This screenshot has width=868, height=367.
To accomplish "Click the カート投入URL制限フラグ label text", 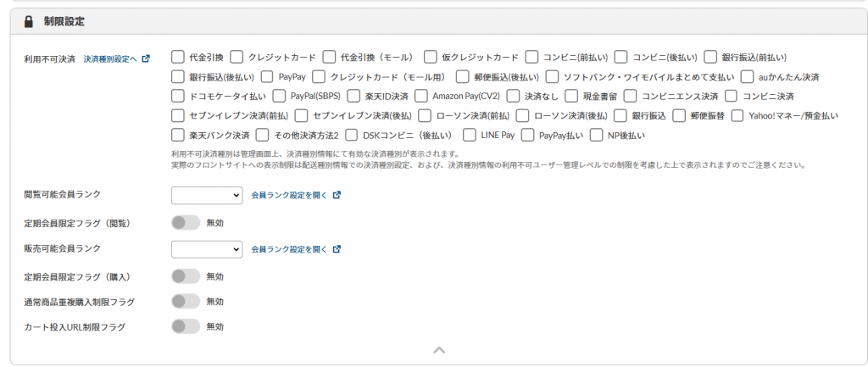I will coord(75,327).
